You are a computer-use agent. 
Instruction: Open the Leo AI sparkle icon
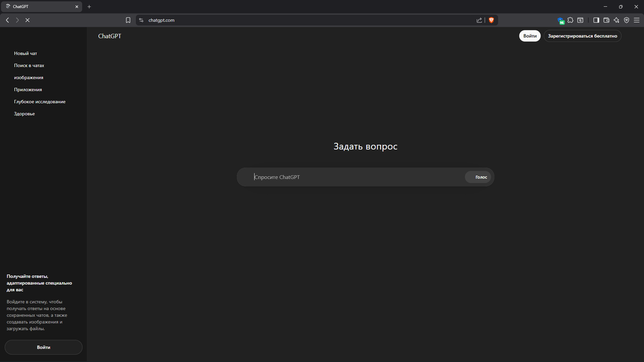pyautogui.click(x=617, y=20)
